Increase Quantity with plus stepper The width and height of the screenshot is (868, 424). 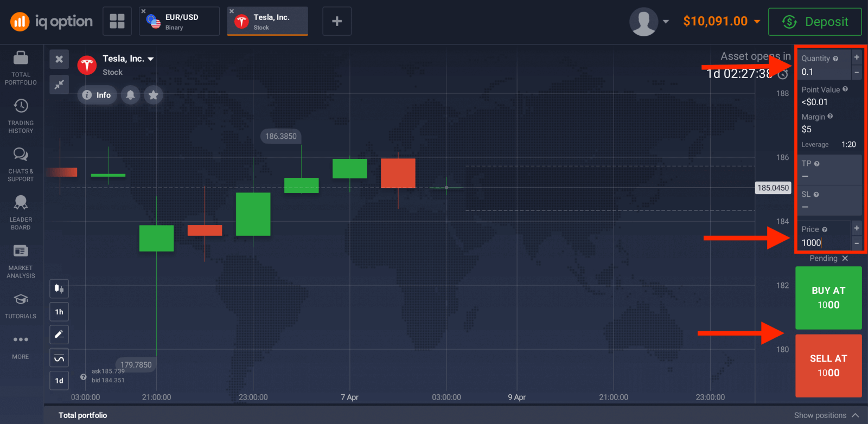[x=857, y=57]
